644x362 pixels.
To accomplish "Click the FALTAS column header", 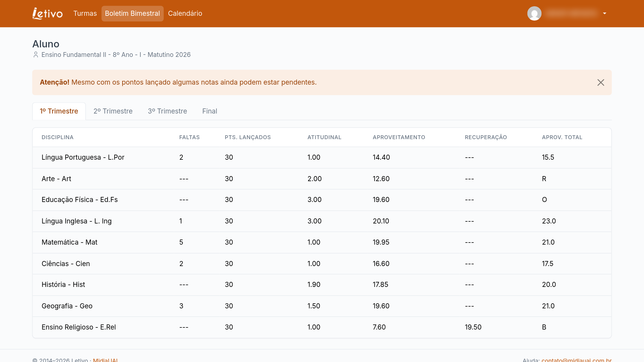I will pyautogui.click(x=189, y=137).
